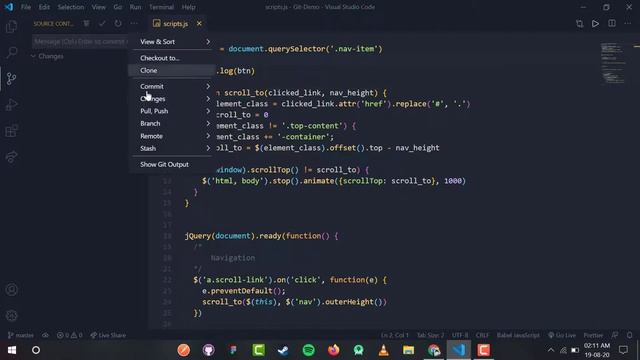Change CRLF line ending setting
Screen dimensions: 640x360
tap(482, 335)
